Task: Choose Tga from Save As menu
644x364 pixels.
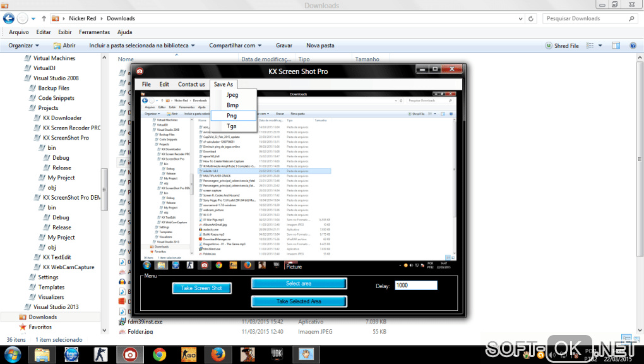Action: (x=232, y=126)
